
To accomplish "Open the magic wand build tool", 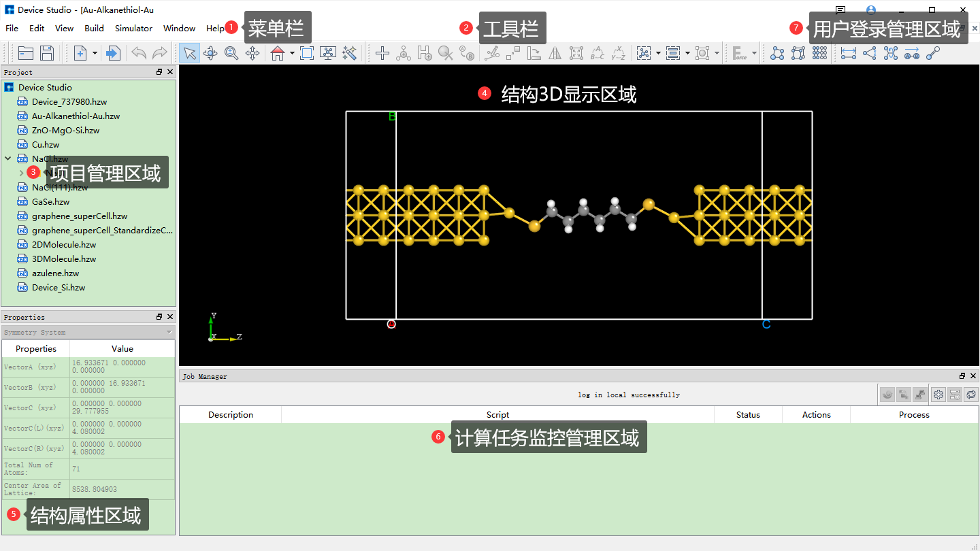I will [350, 53].
